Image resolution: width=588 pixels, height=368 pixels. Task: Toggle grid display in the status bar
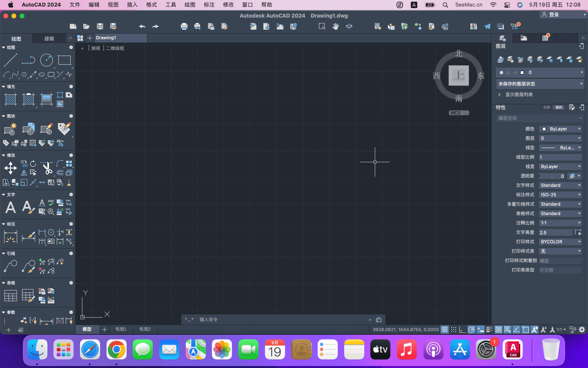pos(444,330)
